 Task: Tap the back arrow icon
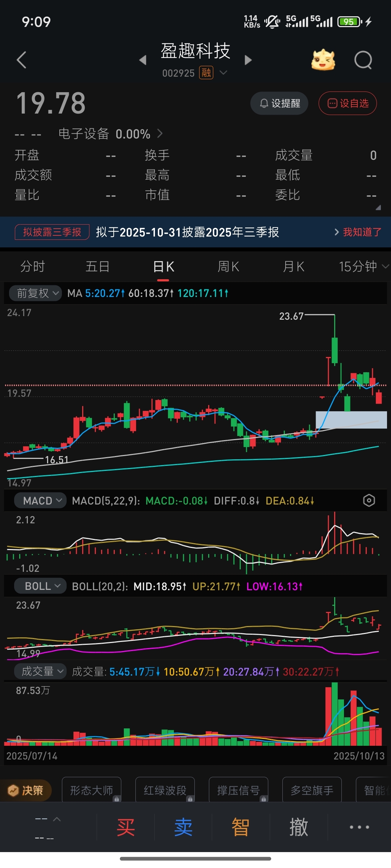coord(22,60)
